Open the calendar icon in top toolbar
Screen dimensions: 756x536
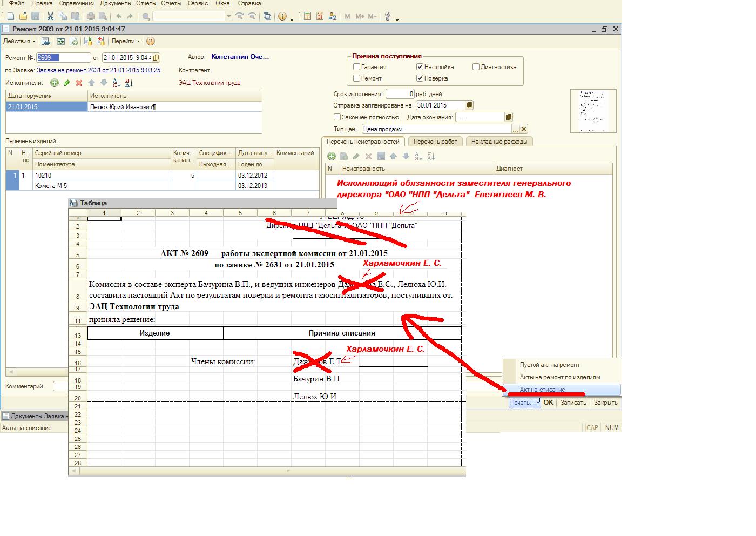(x=320, y=16)
